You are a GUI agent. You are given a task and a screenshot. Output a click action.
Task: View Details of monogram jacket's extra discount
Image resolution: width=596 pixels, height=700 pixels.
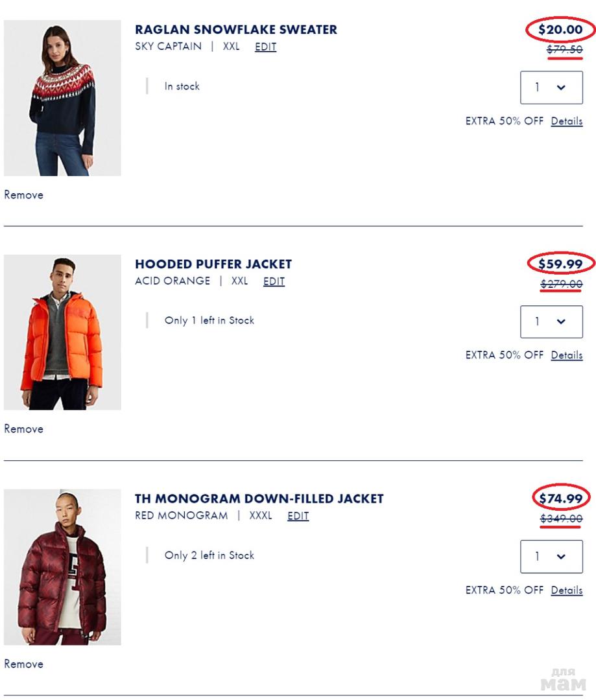[x=567, y=590]
